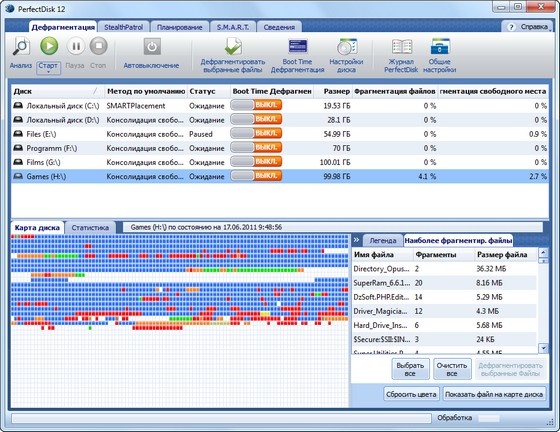Click the Анализ magnifier icon
This screenshot has height=432, width=560.
pos(21,46)
